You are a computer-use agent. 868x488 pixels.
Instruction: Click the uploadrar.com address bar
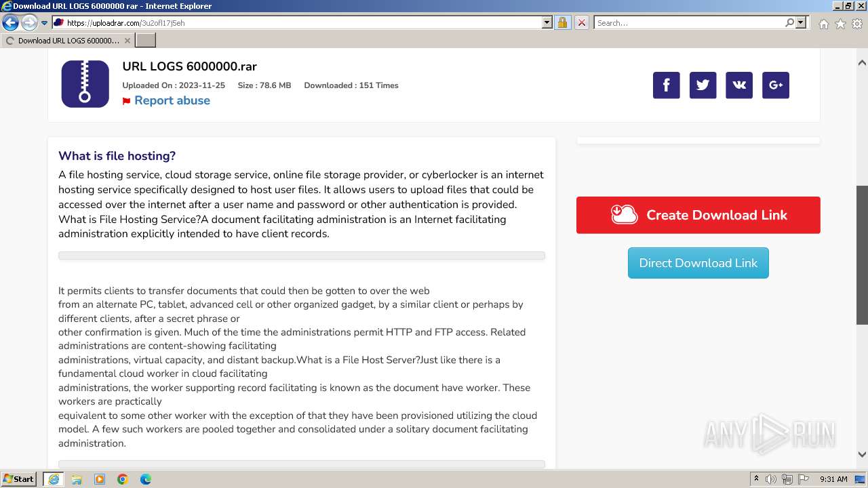click(x=302, y=22)
